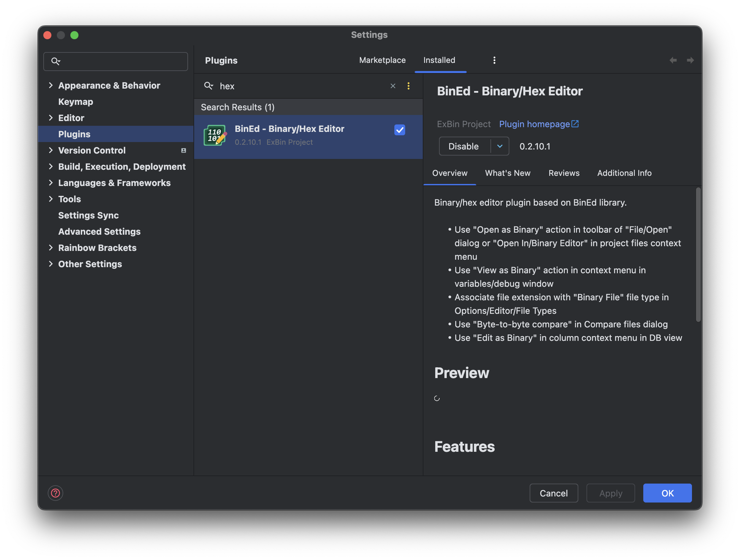Open plugin search options yellow dots menu
Screen dimensions: 740x560
click(x=409, y=86)
